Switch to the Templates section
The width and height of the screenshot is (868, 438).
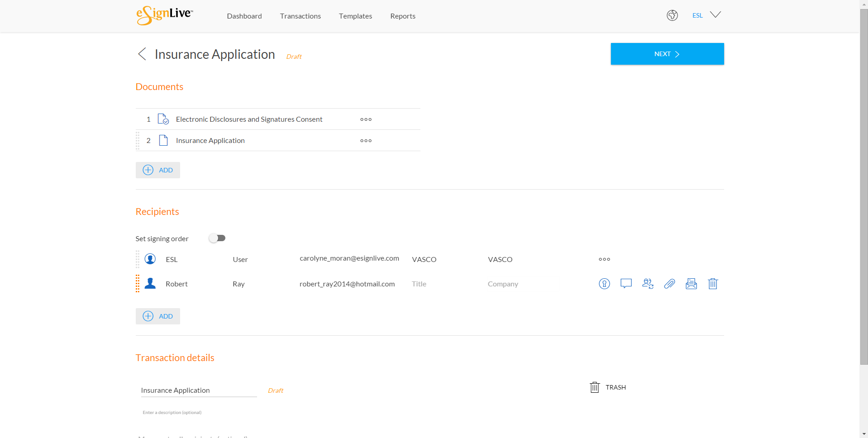click(x=355, y=16)
